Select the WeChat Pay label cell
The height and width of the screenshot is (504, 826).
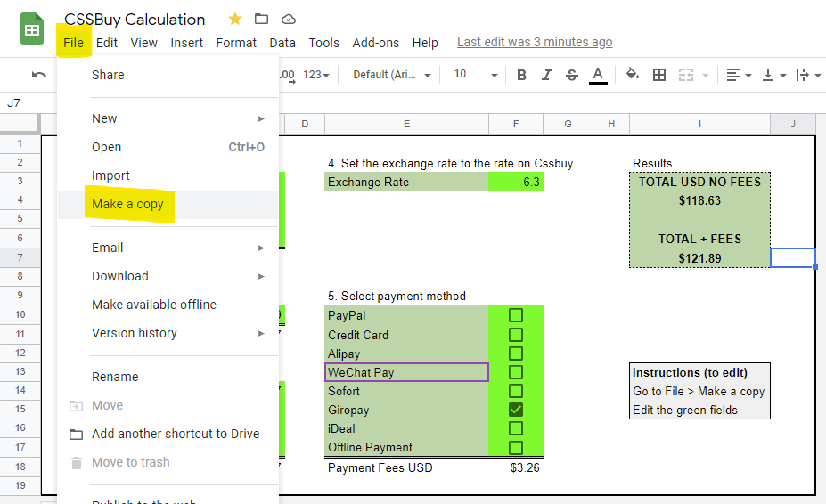pos(406,372)
